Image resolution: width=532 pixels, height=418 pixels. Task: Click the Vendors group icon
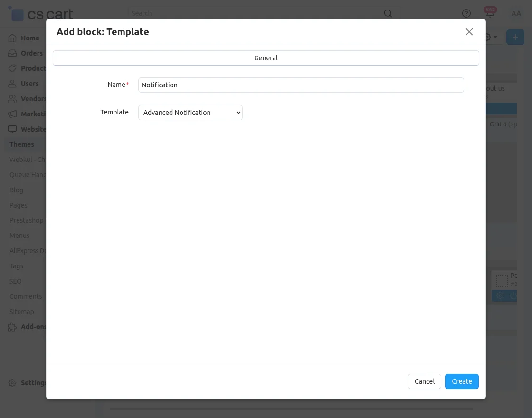click(13, 99)
